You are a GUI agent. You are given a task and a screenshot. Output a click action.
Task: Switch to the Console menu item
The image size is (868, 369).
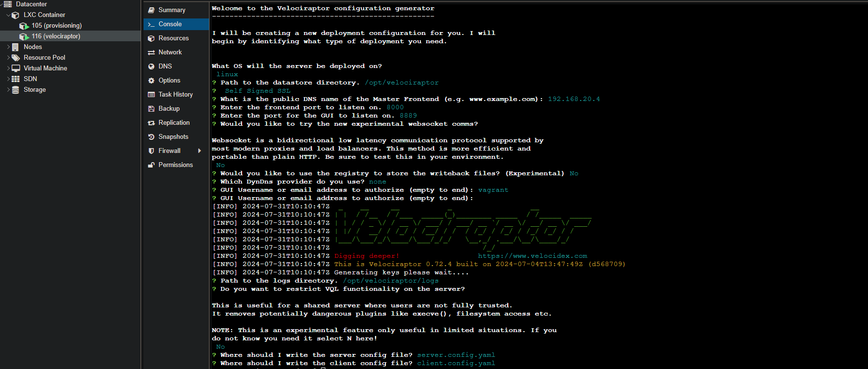tap(170, 24)
